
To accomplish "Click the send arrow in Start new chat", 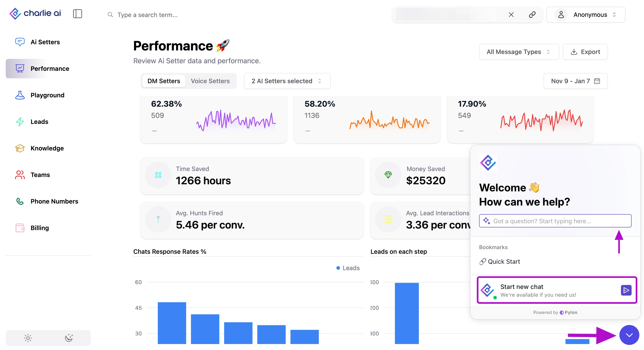I will (x=626, y=290).
